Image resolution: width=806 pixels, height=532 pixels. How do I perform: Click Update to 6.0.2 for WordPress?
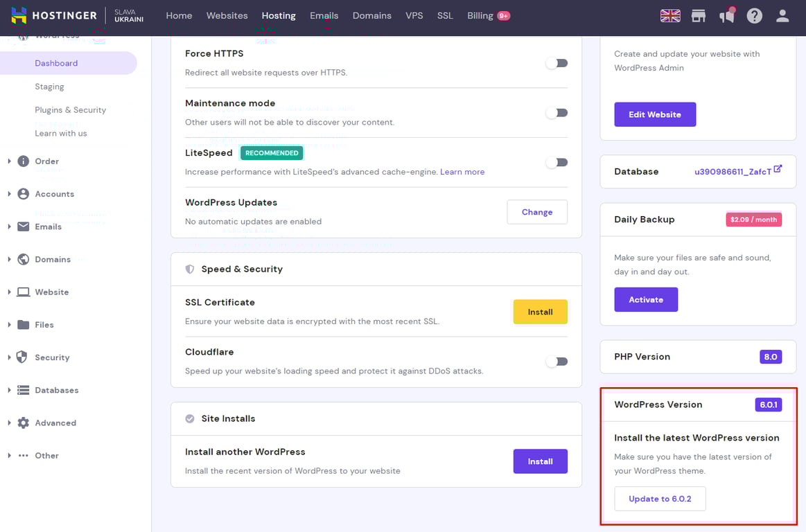[x=660, y=498]
